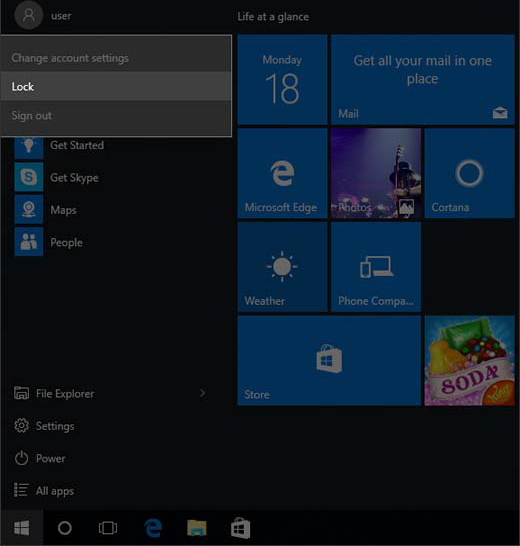Open File Explorer from the taskbar
Screen dimensions: 520x546
click(197, 528)
